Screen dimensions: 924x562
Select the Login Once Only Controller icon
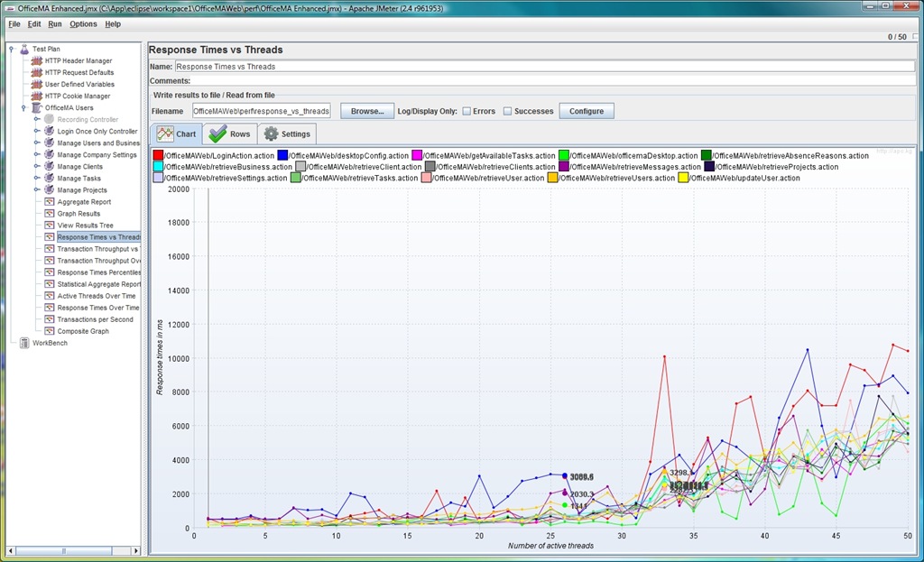(49, 132)
